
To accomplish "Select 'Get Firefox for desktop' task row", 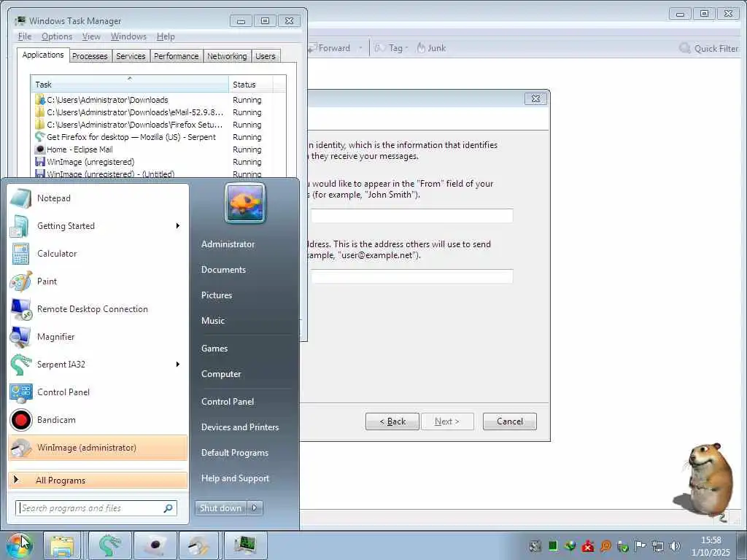I will pos(159,137).
